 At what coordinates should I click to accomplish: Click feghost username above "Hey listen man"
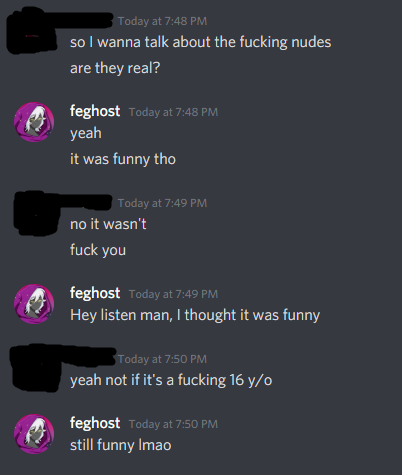coord(95,293)
